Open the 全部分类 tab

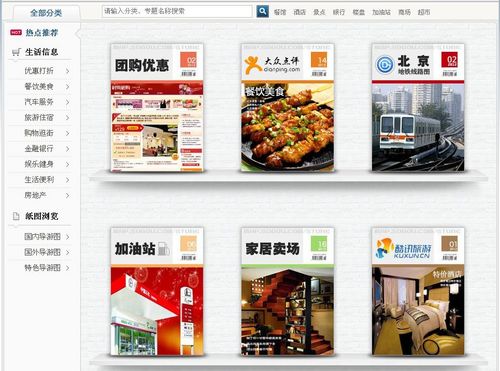point(46,13)
